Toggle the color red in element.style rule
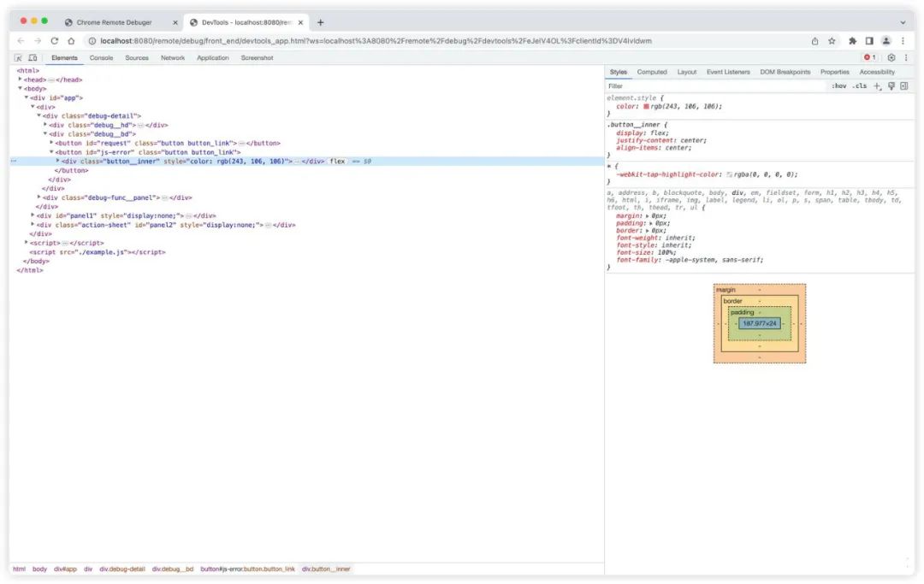 click(647, 105)
